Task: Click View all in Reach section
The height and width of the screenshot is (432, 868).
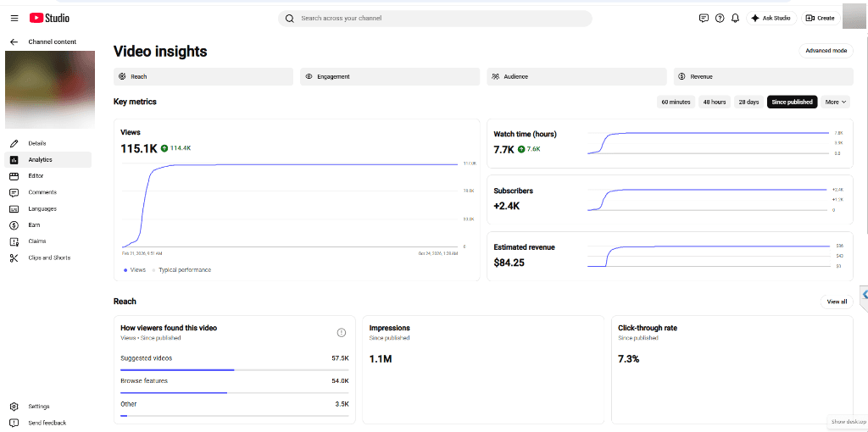Action: pyautogui.click(x=837, y=302)
